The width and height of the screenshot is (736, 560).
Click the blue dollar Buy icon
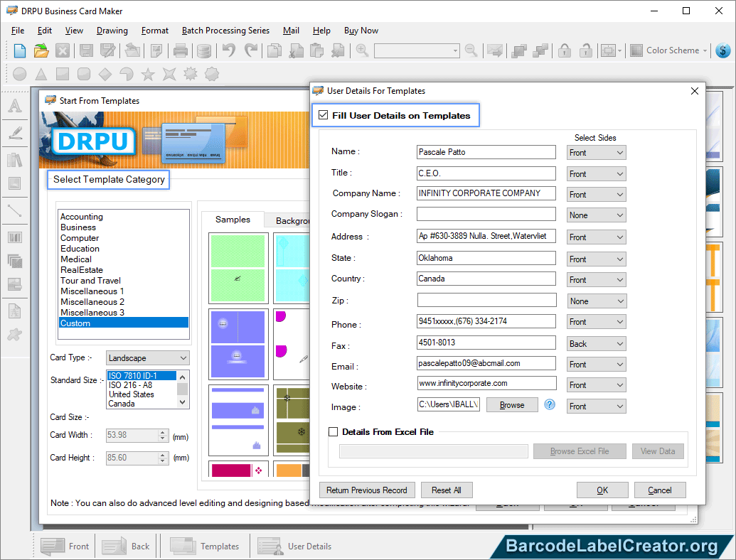point(723,50)
